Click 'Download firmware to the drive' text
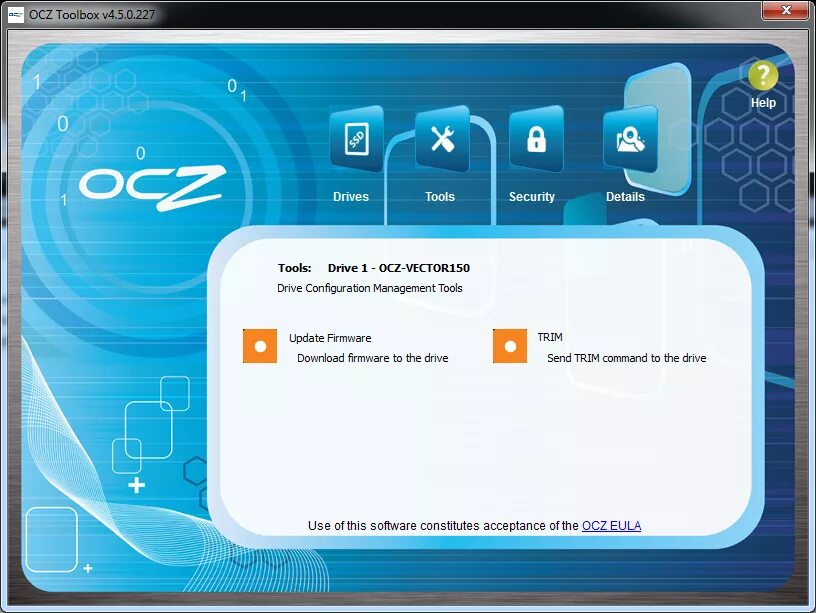The width and height of the screenshot is (816, 613). (373, 358)
